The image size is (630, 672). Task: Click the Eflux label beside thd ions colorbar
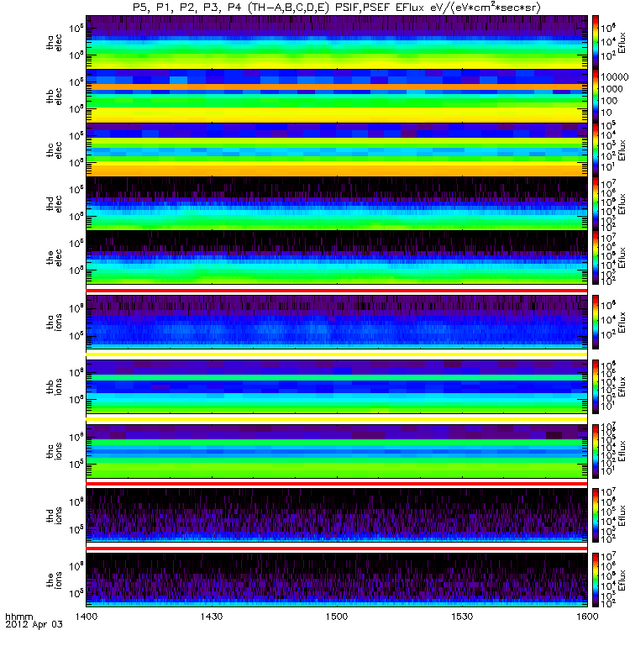[x=622, y=516]
